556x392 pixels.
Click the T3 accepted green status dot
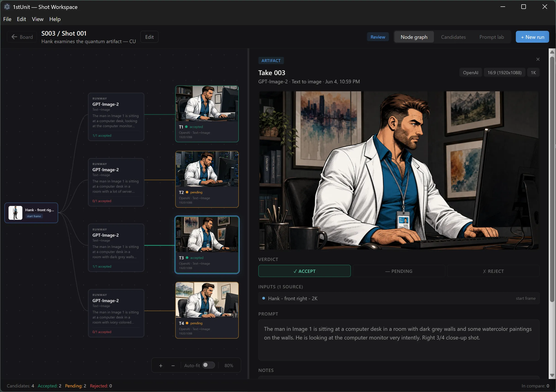pos(187,258)
